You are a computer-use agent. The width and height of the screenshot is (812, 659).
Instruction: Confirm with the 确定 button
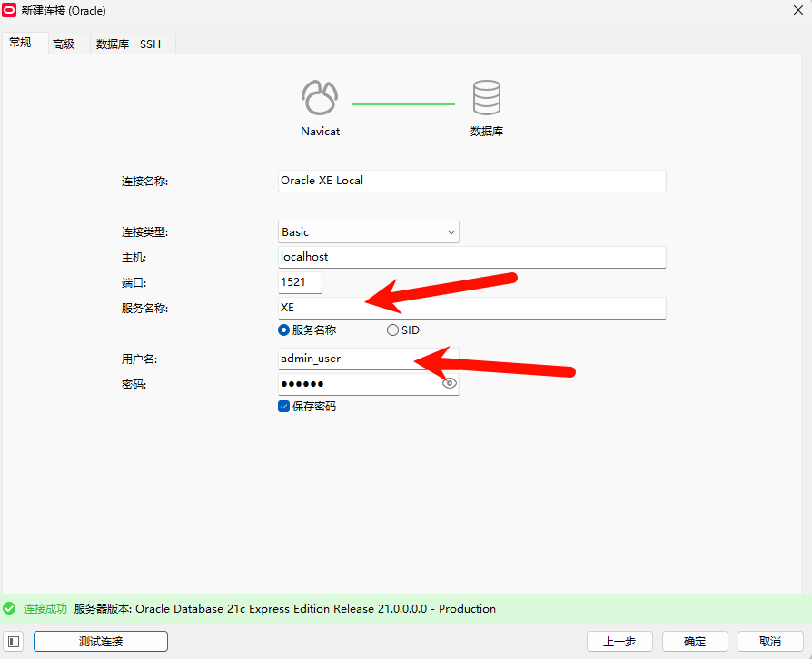pos(695,642)
